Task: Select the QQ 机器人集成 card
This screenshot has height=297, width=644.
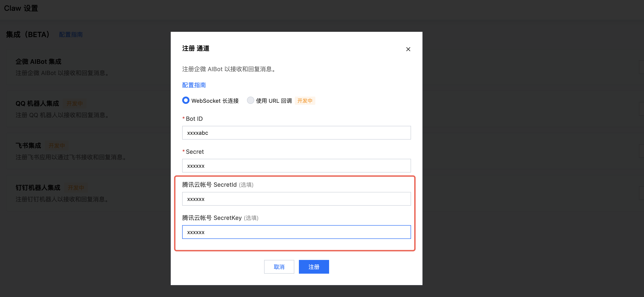Action: [37, 103]
